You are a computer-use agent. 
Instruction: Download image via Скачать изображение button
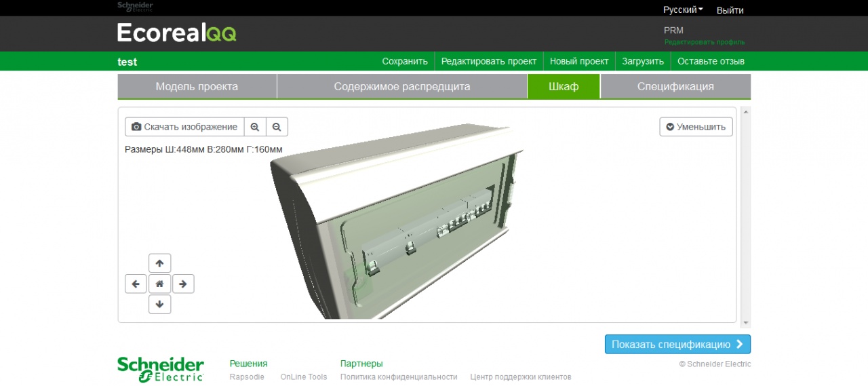click(x=184, y=127)
